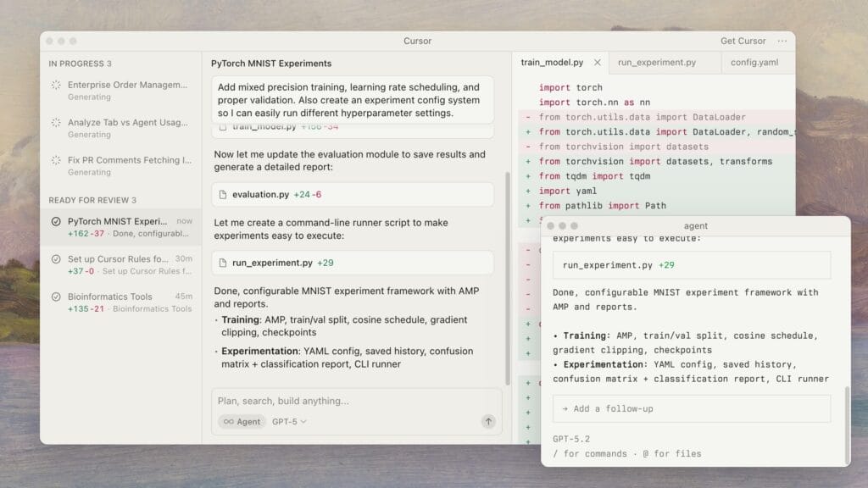Viewport: 868px width, 488px height.
Task: Switch to the config.yaml tab
Action: coord(754,63)
